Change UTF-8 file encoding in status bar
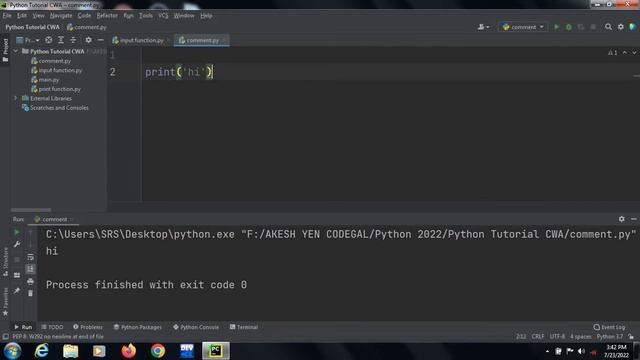The width and height of the screenshot is (640, 360). pyautogui.click(x=557, y=337)
